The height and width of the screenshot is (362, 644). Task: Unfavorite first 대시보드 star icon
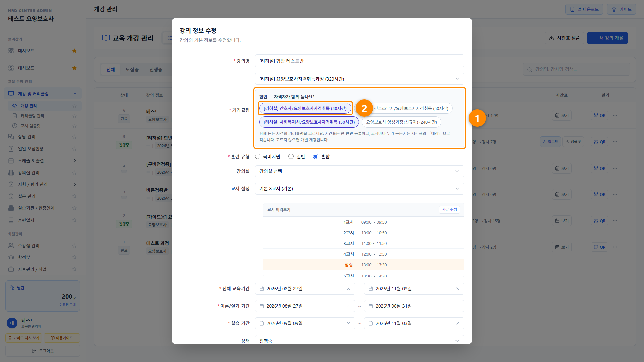74,51
